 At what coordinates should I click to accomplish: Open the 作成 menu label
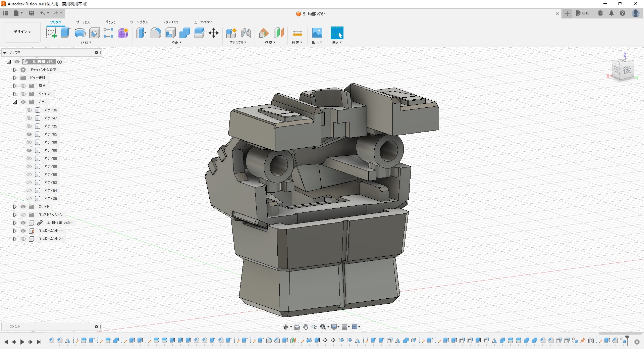point(86,43)
